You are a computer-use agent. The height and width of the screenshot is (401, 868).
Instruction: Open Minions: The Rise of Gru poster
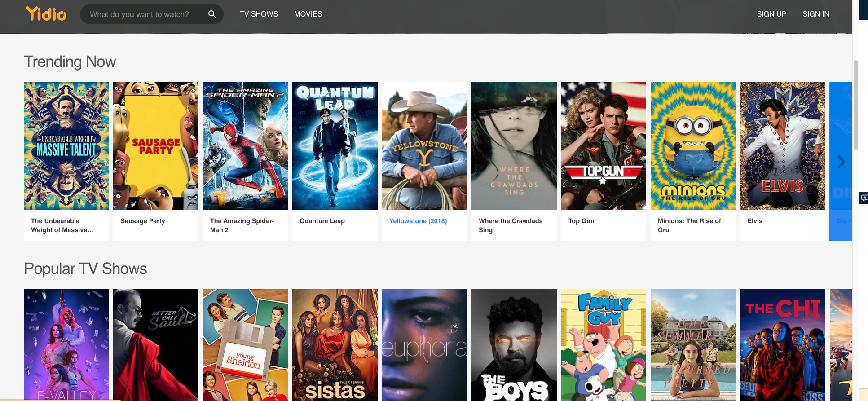click(693, 146)
